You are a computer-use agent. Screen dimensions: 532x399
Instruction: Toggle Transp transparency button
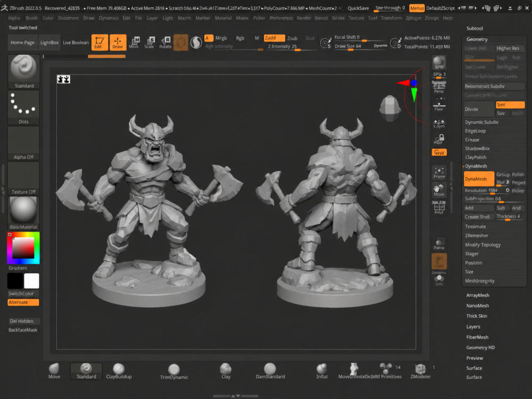click(439, 243)
